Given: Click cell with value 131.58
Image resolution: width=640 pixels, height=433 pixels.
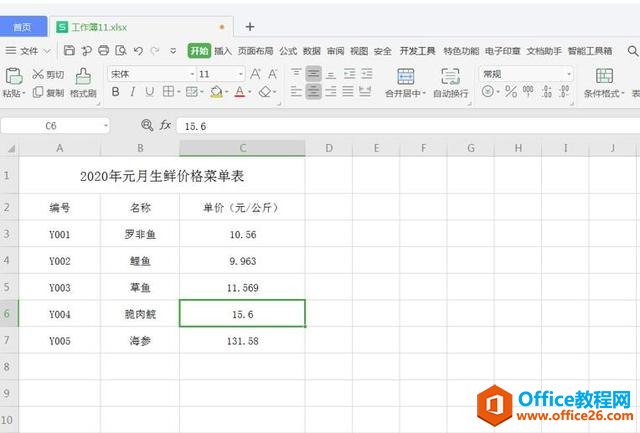Looking at the screenshot, I should 242,341.
